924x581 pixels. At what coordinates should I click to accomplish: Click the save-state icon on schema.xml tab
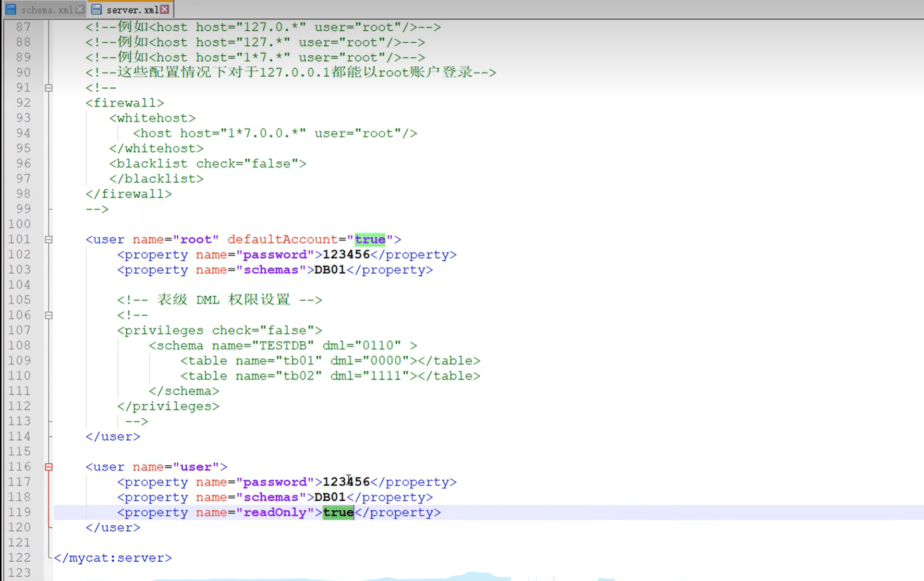click(x=11, y=9)
